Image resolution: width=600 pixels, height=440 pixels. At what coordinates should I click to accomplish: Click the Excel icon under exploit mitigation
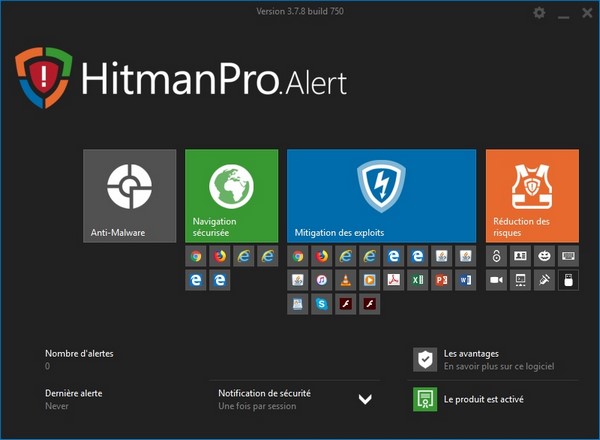click(417, 280)
